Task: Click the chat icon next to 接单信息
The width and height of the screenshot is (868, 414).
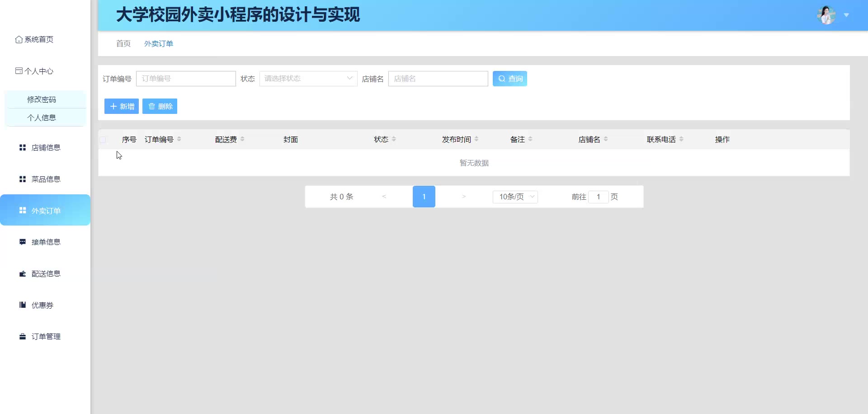Action: (x=23, y=242)
